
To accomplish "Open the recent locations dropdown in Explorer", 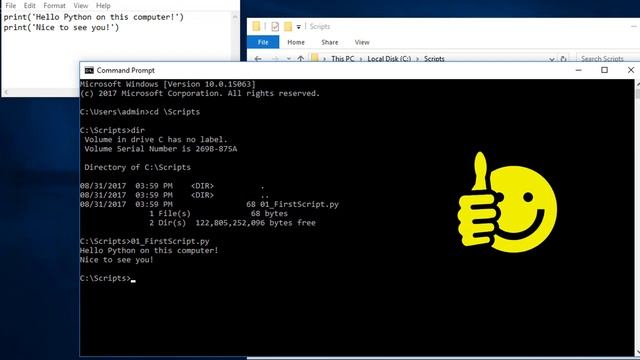I will click(289, 59).
